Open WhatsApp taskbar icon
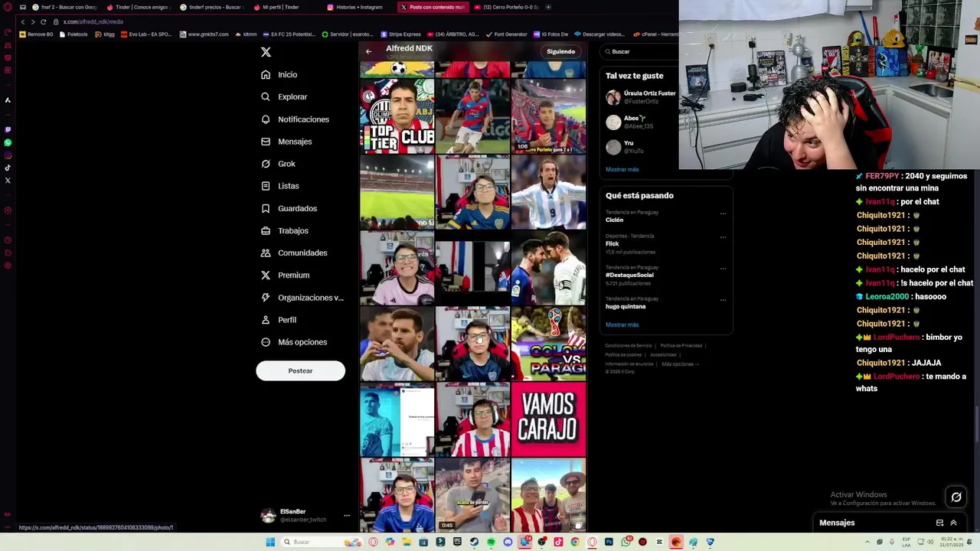This screenshot has width=980, height=551. pos(626,542)
